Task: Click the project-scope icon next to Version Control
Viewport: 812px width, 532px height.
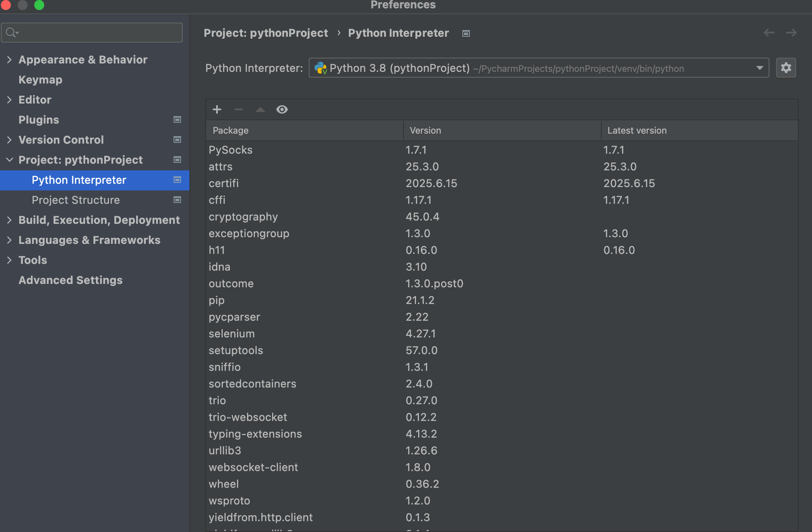Action: tap(177, 140)
